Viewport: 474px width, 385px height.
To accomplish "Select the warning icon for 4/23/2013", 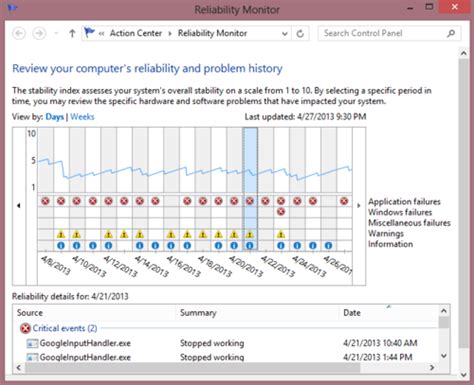I will click(x=281, y=234).
